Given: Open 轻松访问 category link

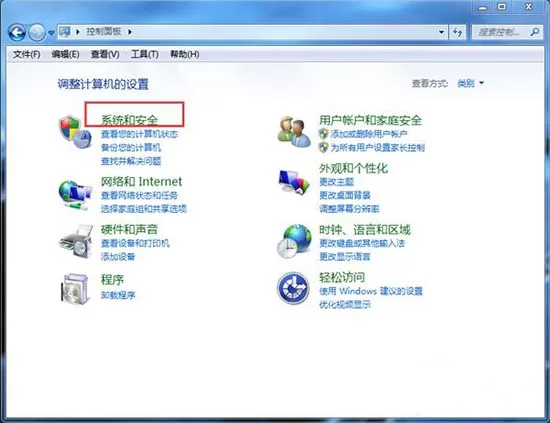Looking at the screenshot, I should coord(342,277).
